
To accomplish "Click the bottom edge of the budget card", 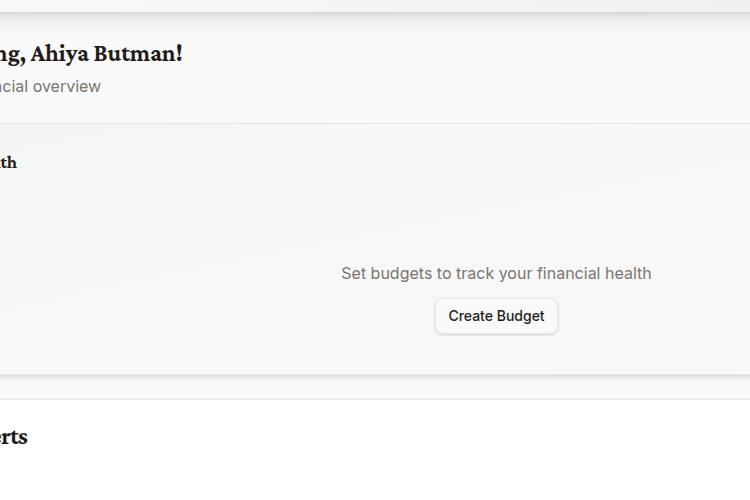I will pyautogui.click(x=375, y=373).
